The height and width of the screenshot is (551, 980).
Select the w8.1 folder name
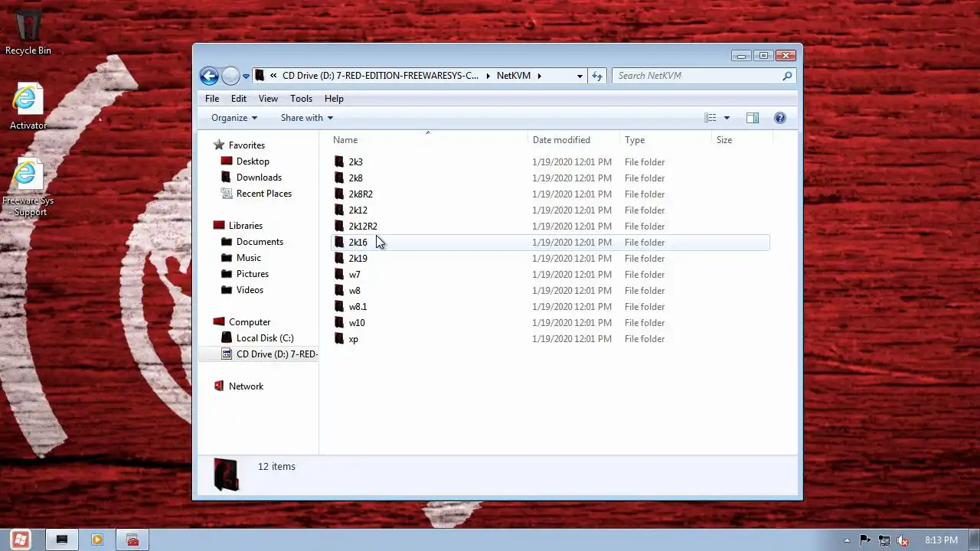pos(358,307)
